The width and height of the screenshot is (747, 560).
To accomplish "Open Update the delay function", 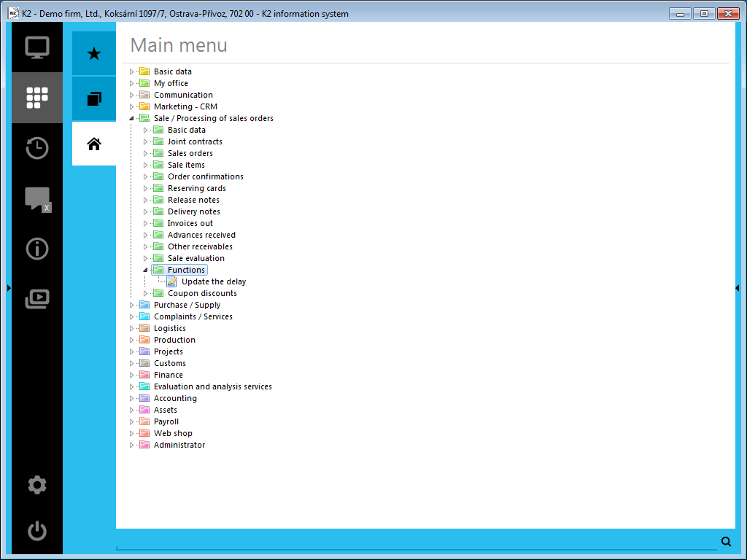I will click(x=214, y=282).
